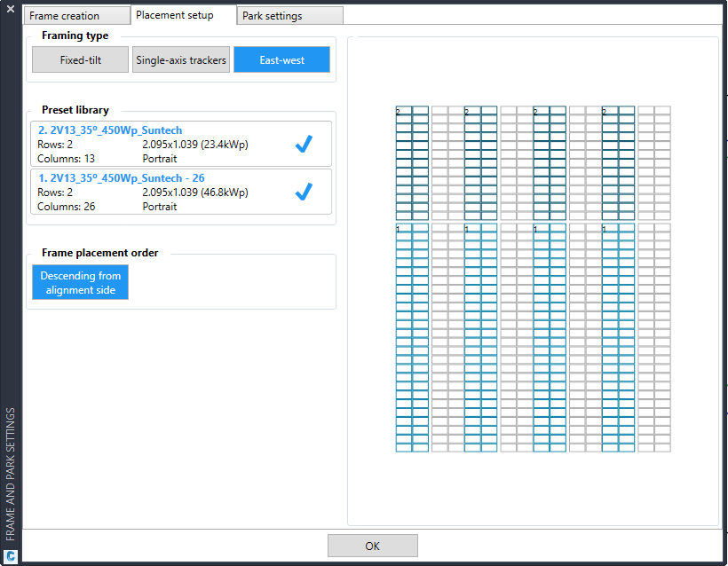Click Descending from alignment side button
The image size is (728, 566).
pyautogui.click(x=81, y=283)
